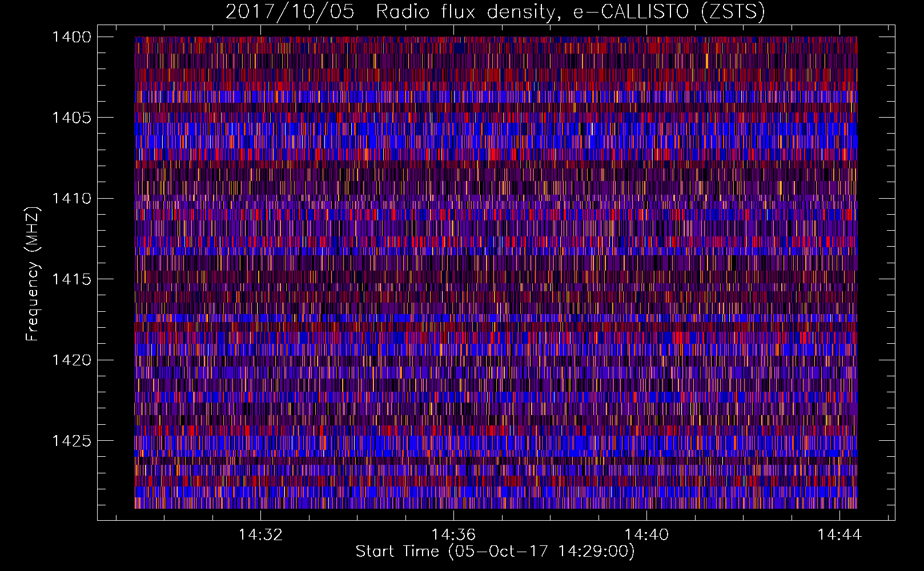Image resolution: width=924 pixels, height=571 pixels.
Task: Select the 'e-CALLISTO (ZSTS)' title text
Action: [x=669, y=12]
